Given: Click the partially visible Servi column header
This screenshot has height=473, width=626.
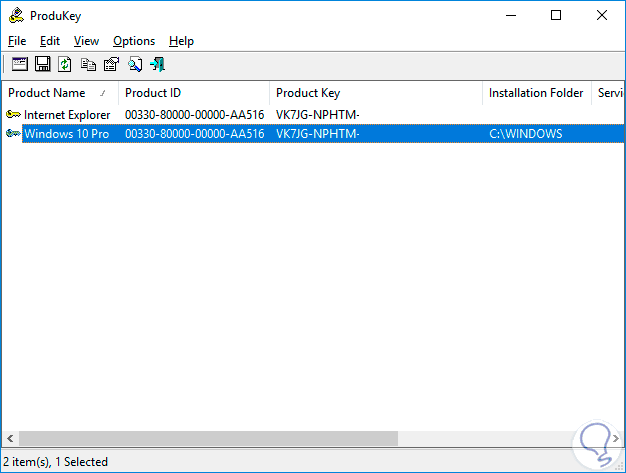Looking at the screenshot, I should 608,93.
